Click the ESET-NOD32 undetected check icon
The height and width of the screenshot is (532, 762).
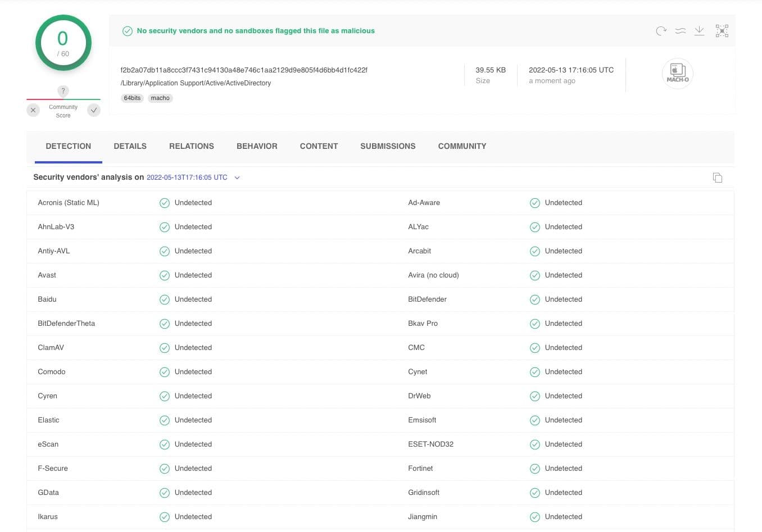(x=535, y=444)
